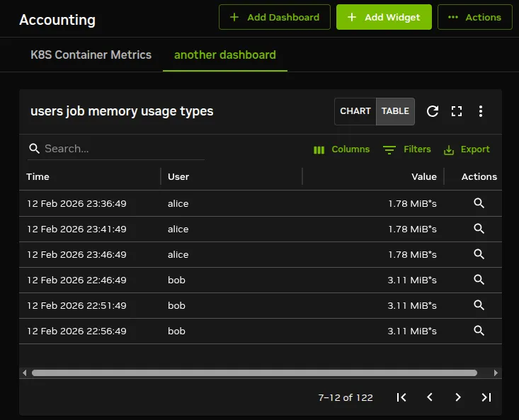Open the Columns chooser
Image resolution: width=519 pixels, height=420 pixels.
[341, 149]
